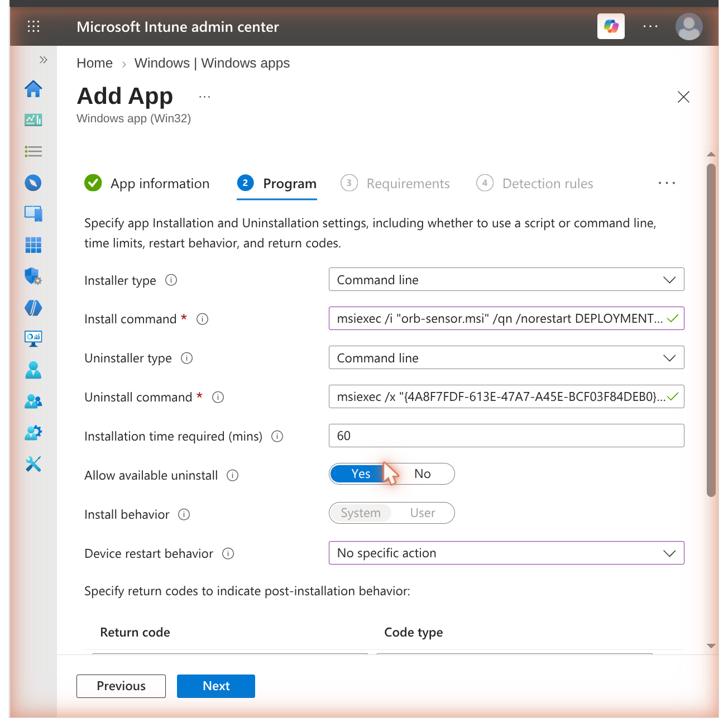Image resolution: width=728 pixels, height=727 pixels.
Task: Go to Detection rules step
Action: 535,183
